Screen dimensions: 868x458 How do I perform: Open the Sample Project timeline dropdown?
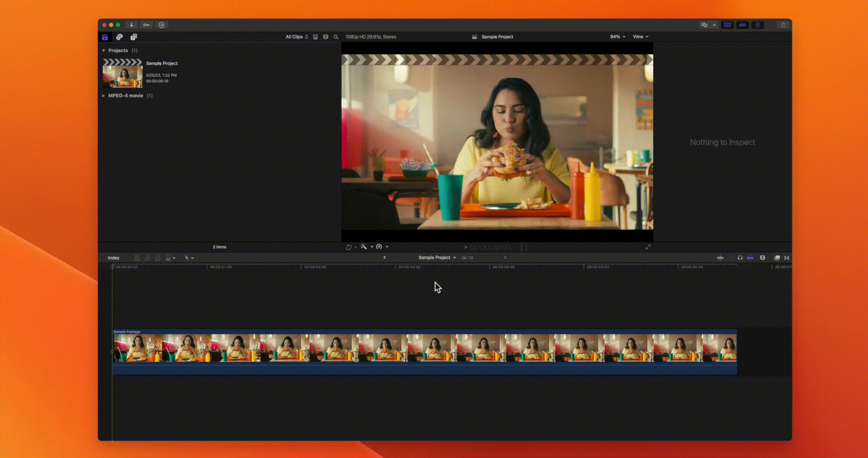click(x=437, y=257)
